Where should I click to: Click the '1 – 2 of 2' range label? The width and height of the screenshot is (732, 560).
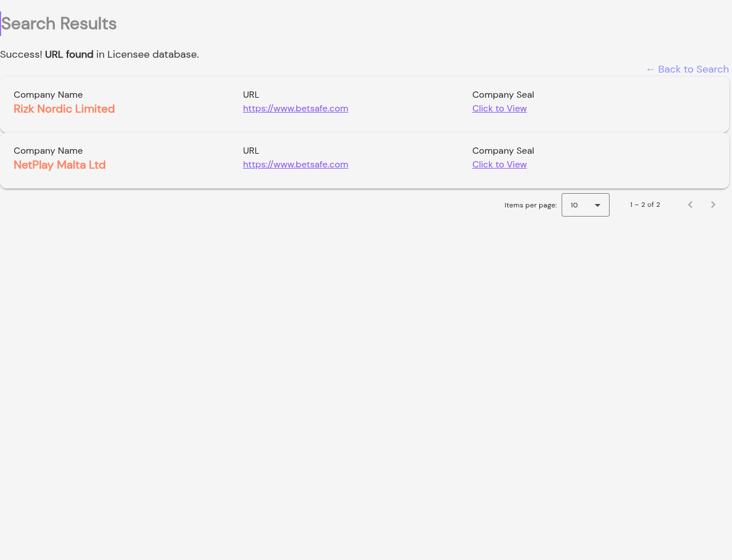coord(645,205)
